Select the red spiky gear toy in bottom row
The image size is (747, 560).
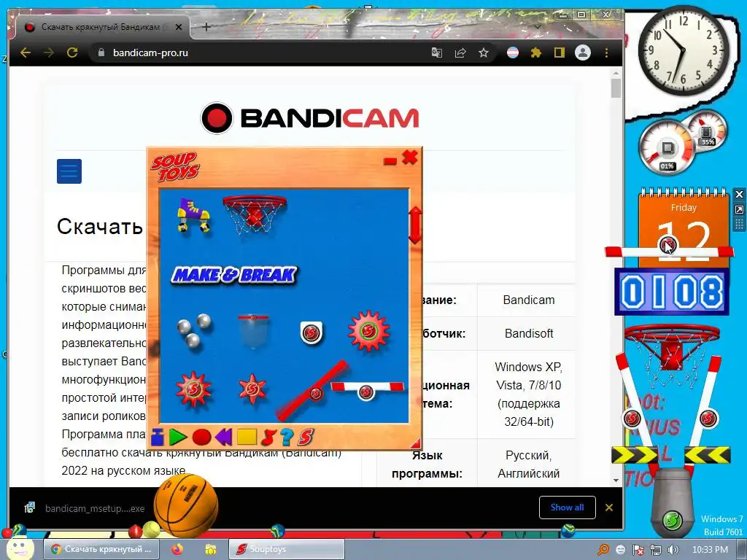[x=193, y=389]
